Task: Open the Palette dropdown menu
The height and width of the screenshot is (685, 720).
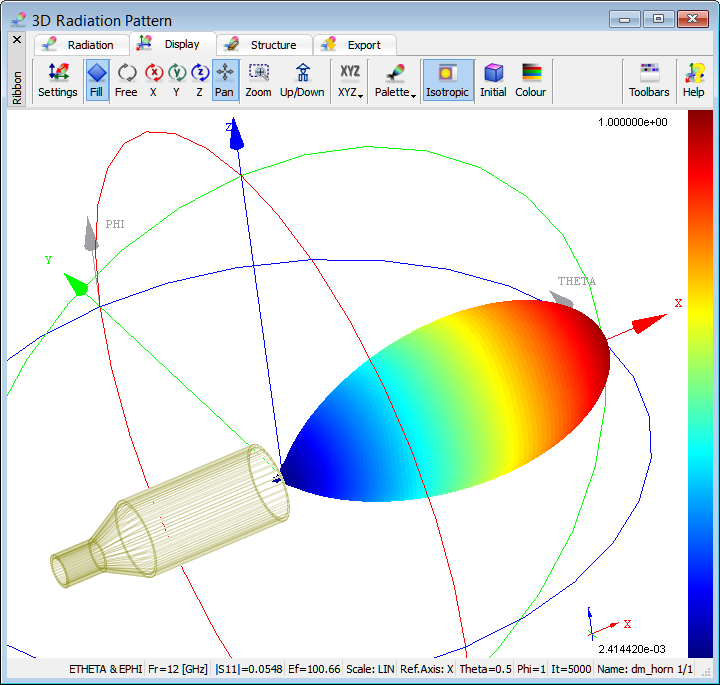Action: (395, 80)
